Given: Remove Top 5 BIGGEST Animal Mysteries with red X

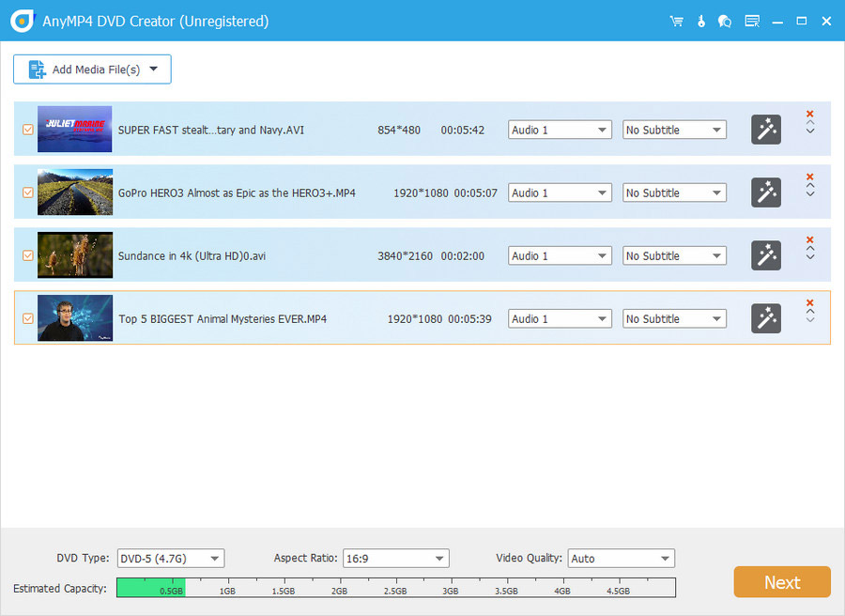Looking at the screenshot, I should click(809, 302).
